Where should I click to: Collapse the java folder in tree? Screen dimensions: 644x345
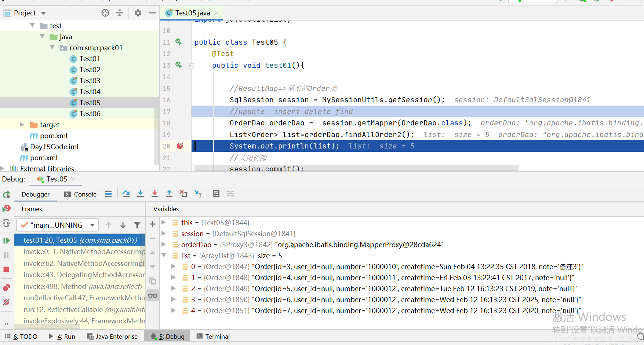tap(42, 36)
